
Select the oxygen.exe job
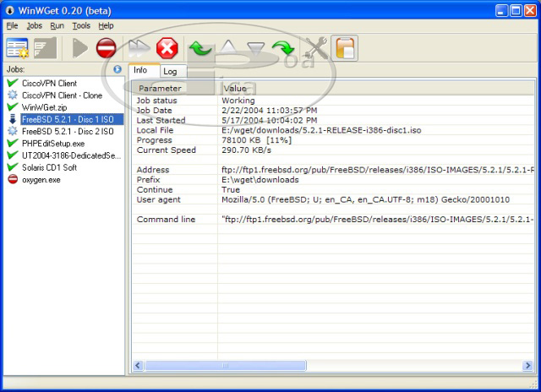click(x=41, y=179)
